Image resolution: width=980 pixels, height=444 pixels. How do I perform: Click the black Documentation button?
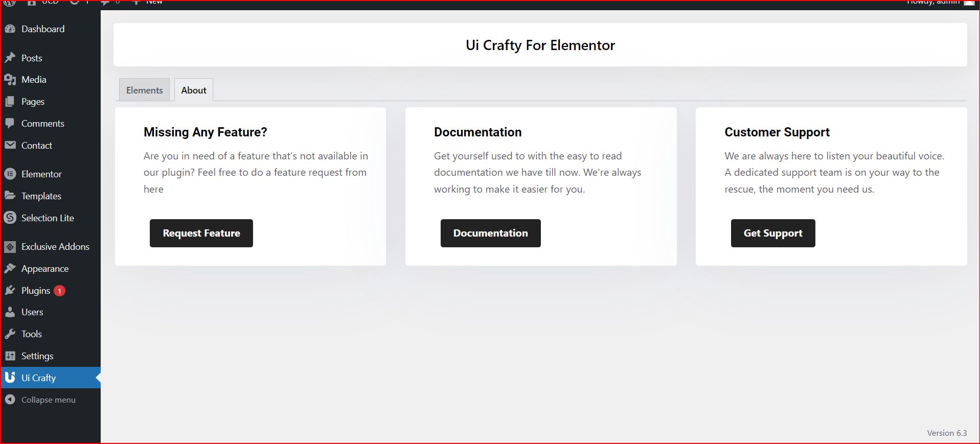click(x=491, y=233)
